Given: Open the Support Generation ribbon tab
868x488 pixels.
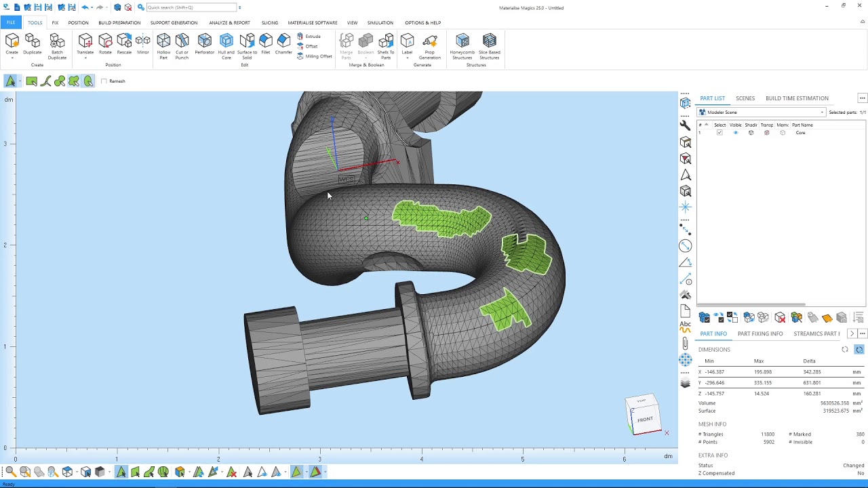Looking at the screenshot, I should click(174, 23).
